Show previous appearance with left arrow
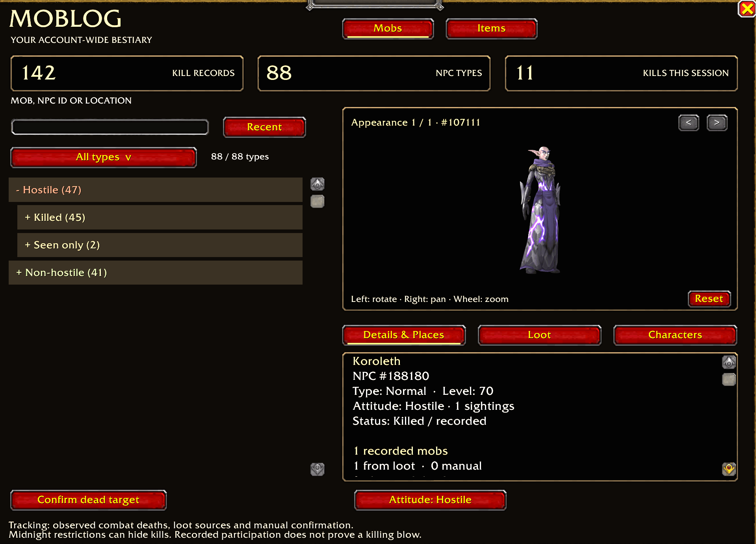 coord(689,122)
